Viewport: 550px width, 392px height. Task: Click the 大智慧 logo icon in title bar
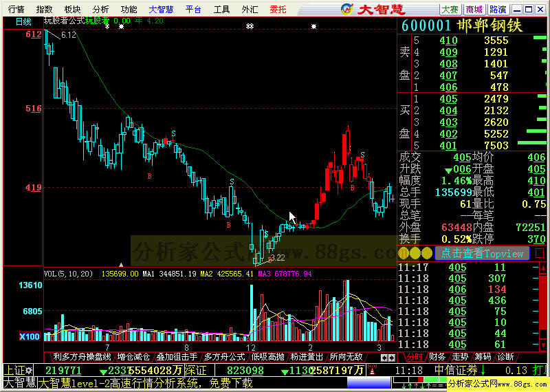click(346, 9)
